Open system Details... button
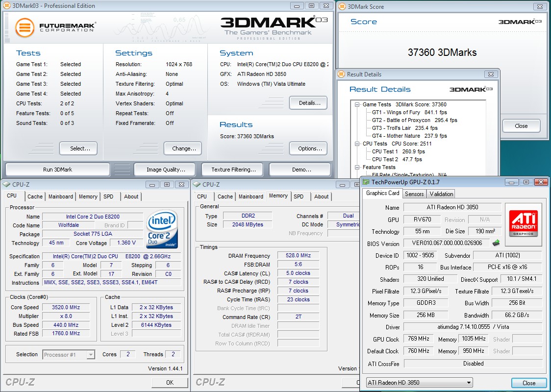 [x=308, y=103]
